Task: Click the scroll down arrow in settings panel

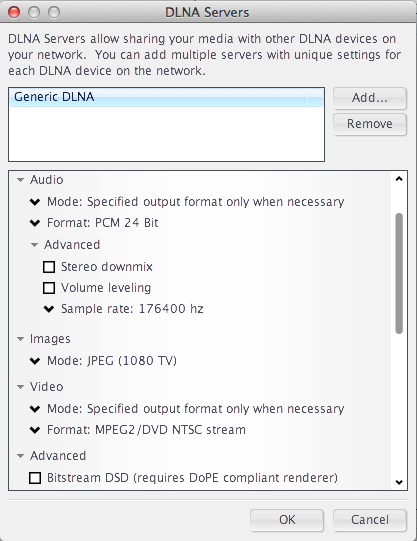Action: (x=399, y=482)
